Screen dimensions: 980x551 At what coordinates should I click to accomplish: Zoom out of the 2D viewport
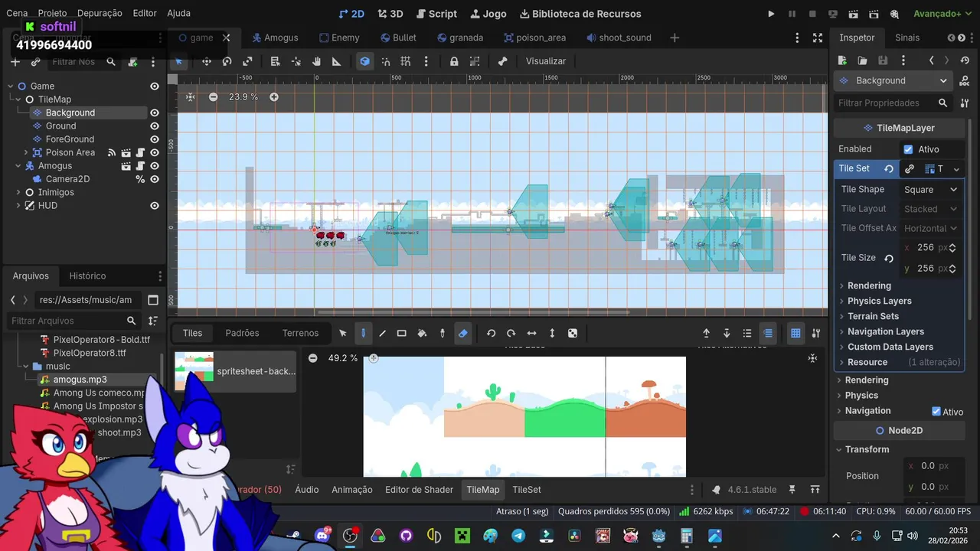coord(213,97)
